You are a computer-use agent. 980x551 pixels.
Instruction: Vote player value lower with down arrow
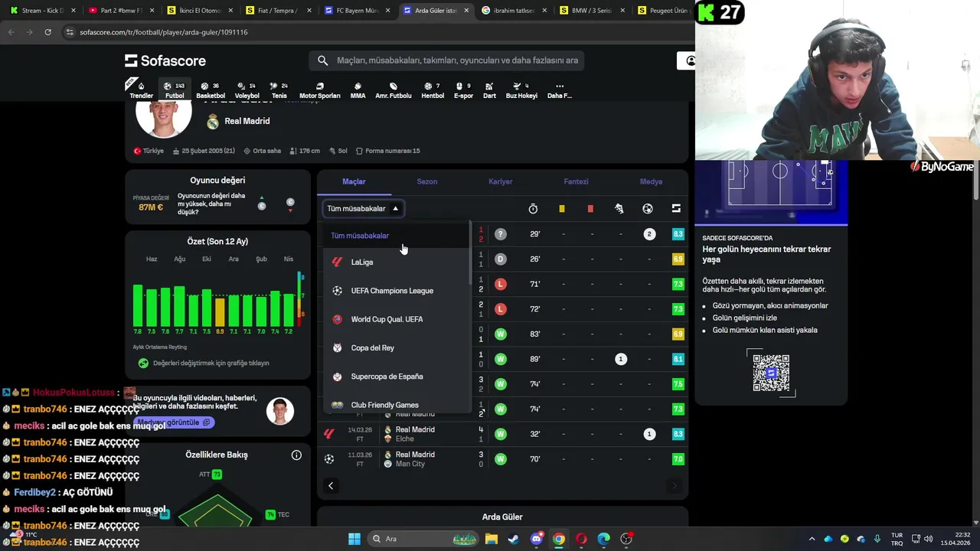coord(290,205)
